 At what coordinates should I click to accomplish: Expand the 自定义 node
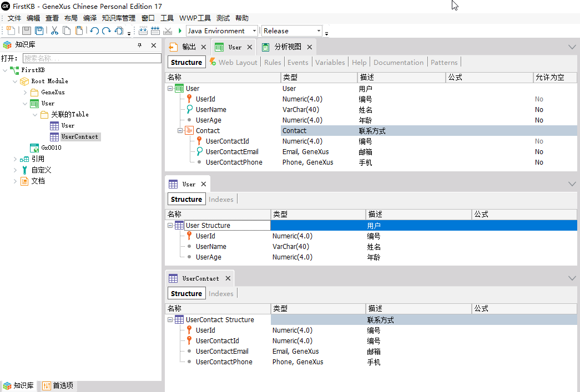pos(15,170)
